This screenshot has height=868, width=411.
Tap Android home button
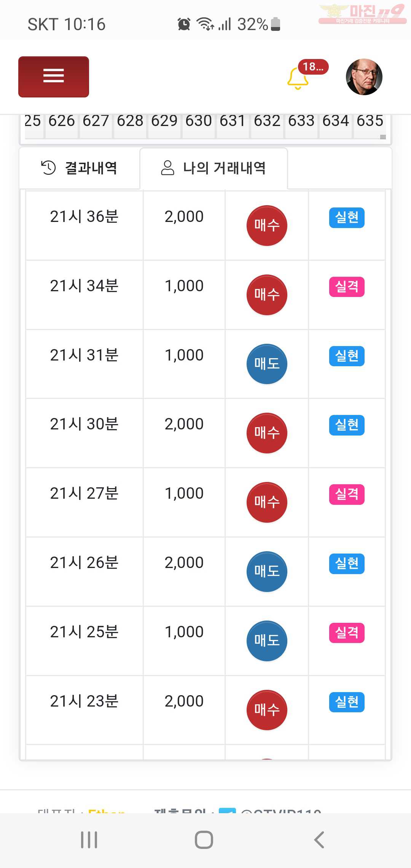[204, 840]
